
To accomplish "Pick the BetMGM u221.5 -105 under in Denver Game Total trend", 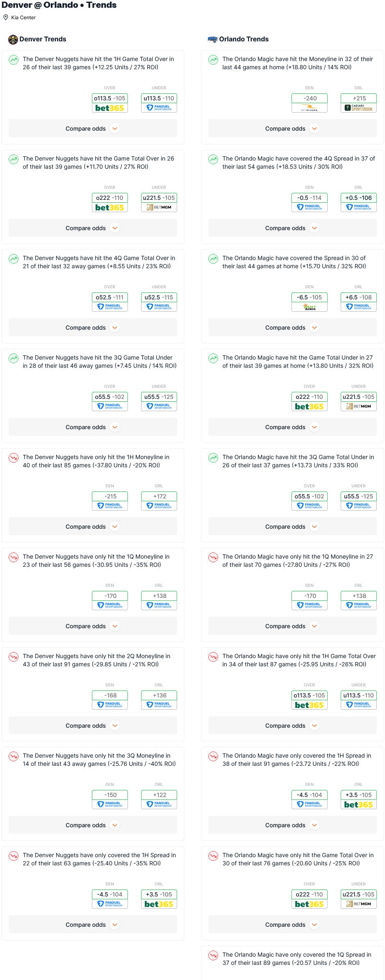I will [x=159, y=203].
